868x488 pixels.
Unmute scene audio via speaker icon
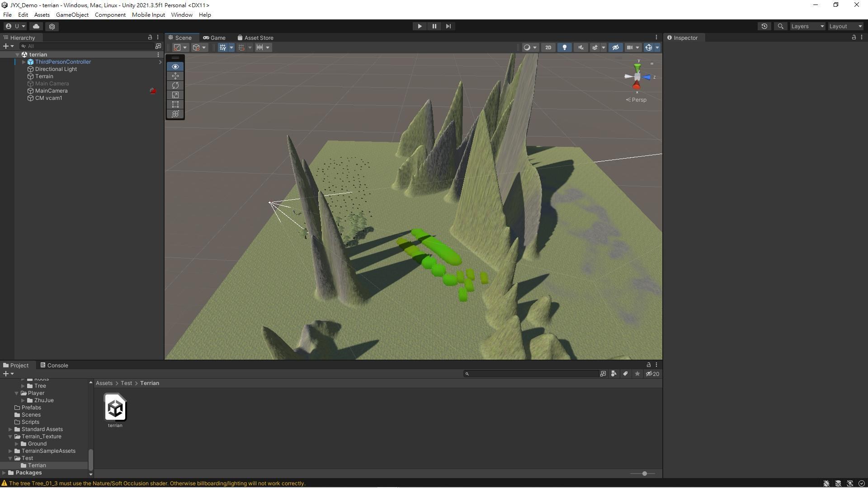click(x=580, y=47)
